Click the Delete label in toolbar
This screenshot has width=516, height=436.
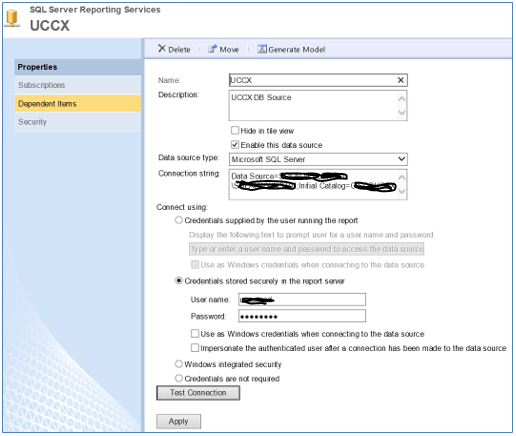pyautogui.click(x=179, y=50)
